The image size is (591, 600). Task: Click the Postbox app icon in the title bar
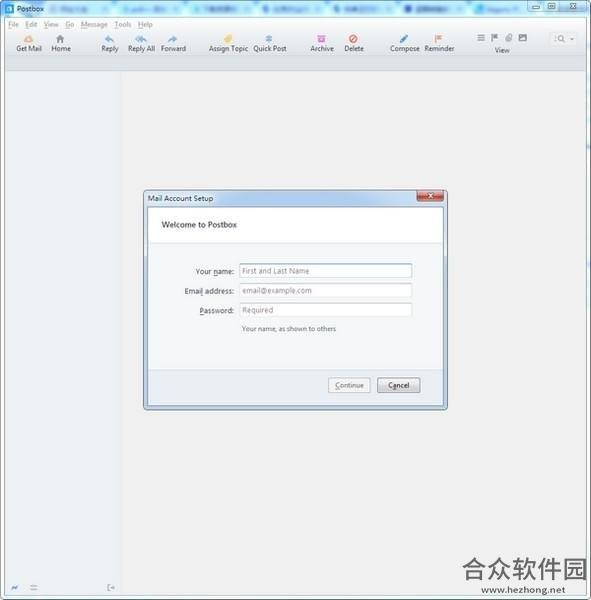[9, 8]
